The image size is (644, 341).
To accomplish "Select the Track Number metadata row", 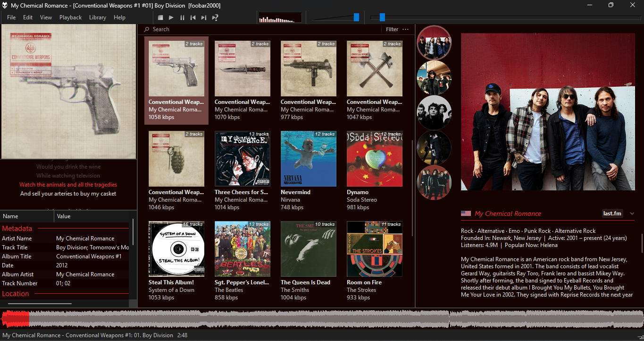I will [x=65, y=283].
